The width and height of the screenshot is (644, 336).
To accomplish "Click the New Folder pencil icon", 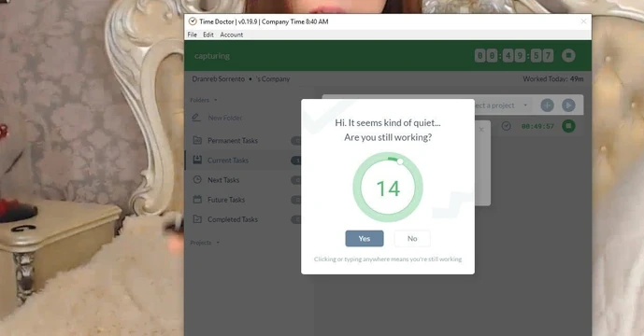I will (x=196, y=118).
